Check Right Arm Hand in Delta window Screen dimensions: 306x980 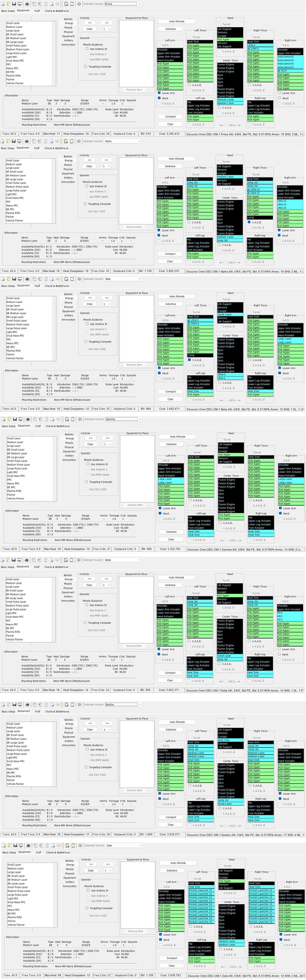coord(279,654)
